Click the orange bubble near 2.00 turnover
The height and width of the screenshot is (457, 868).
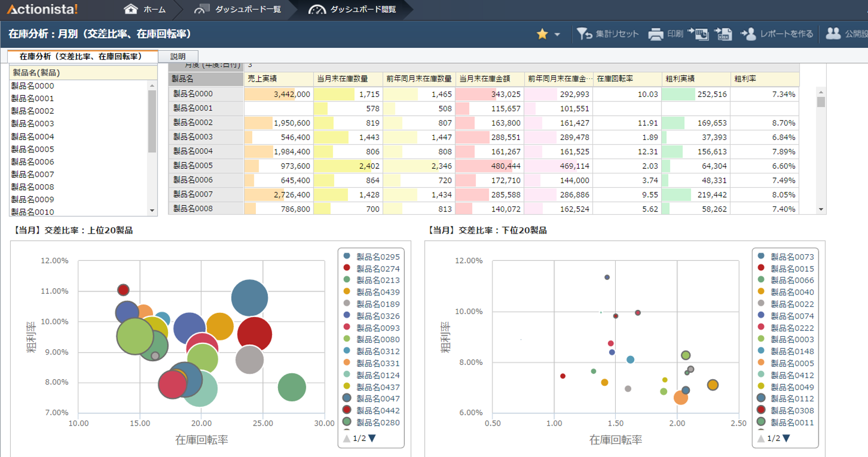(x=681, y=397)
